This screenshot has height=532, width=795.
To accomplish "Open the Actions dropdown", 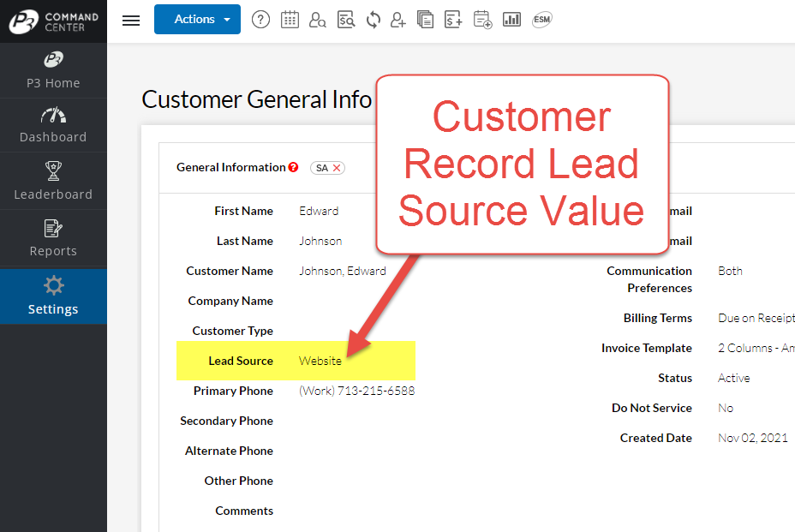I will (x=197, y=19).
